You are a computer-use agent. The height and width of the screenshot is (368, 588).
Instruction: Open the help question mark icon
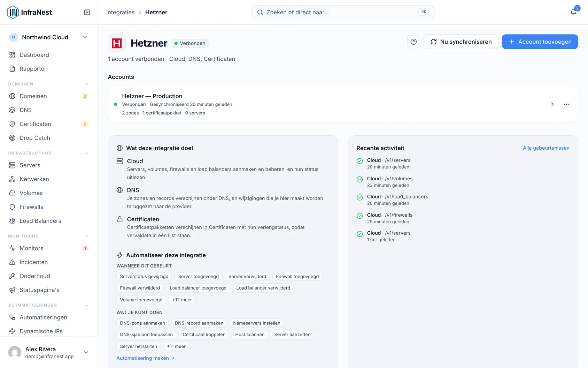[x=413, y=42]
